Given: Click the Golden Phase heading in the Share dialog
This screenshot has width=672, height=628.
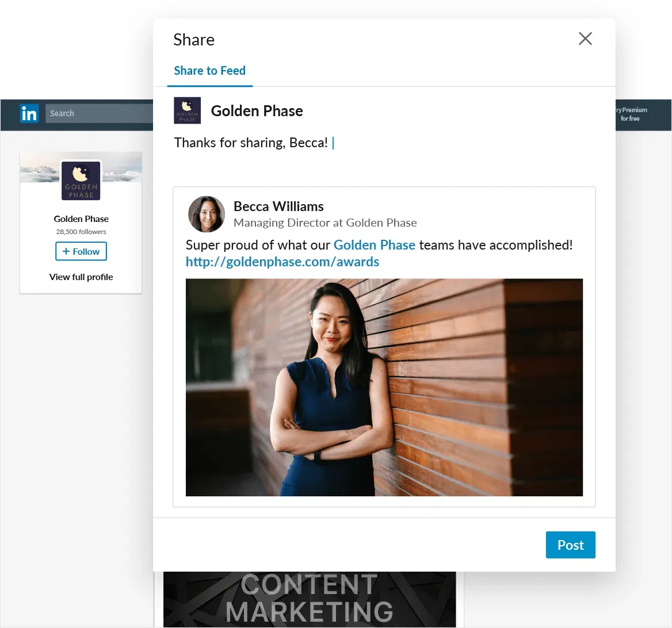Looking at the screenshot, I should click(257, 111).
